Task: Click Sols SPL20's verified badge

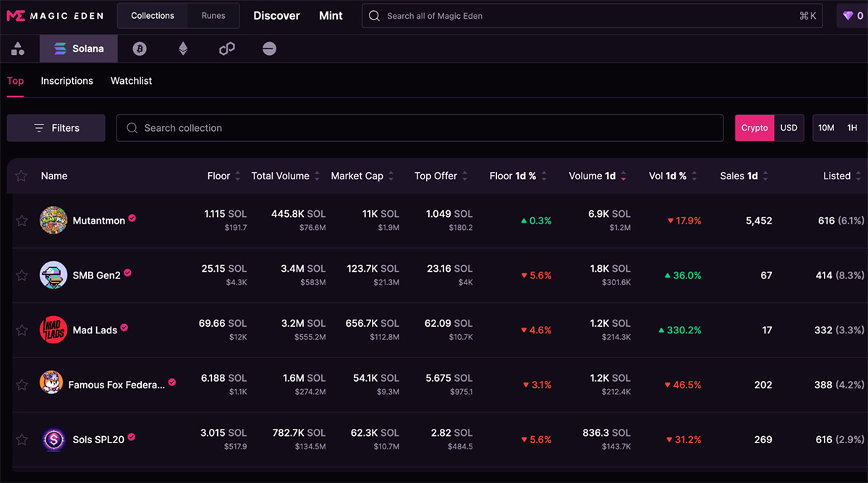Action: [132, 437]
